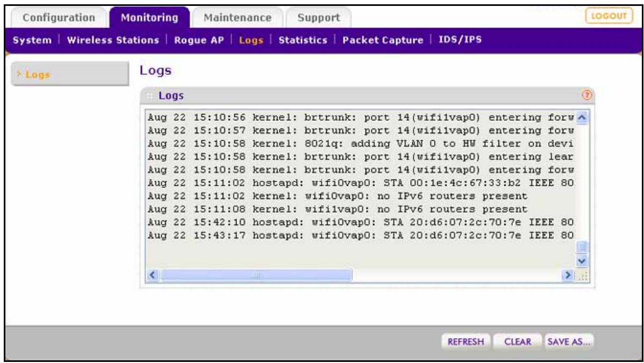Click the log scroll up arrow
644x363 pixels.
[x=582, y=118]
